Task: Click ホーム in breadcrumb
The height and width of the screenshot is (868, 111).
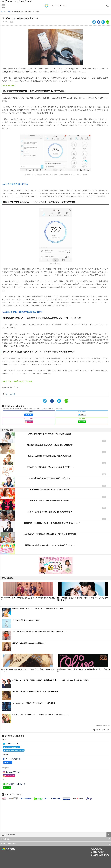Action: tap(3, 11)
